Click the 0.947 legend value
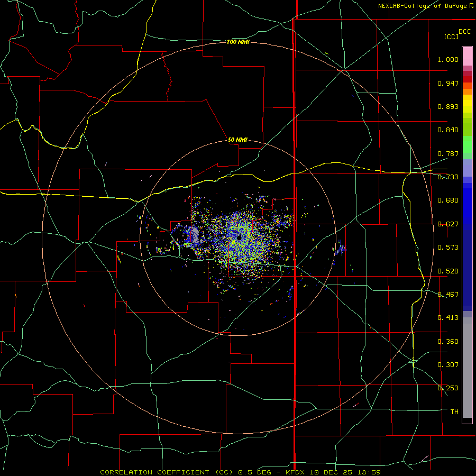Viewport: 476px width, 476px height. point(448,83)
